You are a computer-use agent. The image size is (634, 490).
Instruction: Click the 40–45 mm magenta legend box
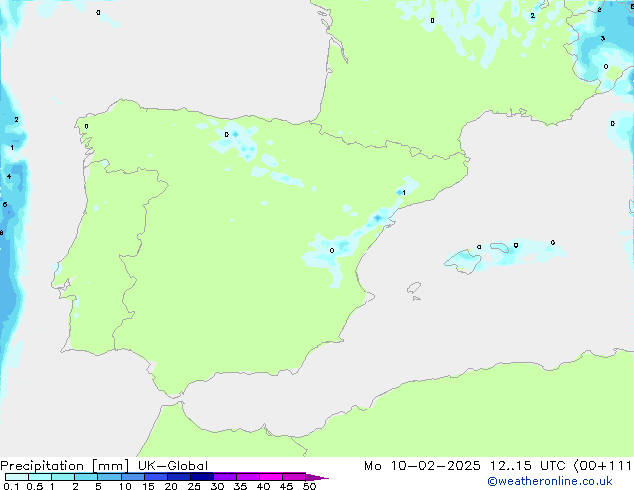coord(271,477)
